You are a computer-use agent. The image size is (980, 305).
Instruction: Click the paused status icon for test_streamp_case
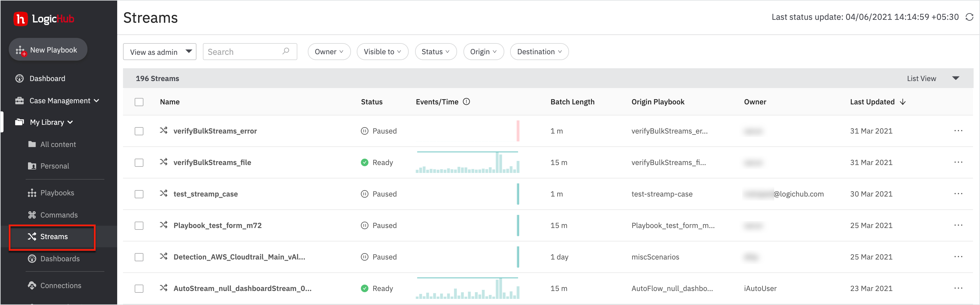(364, 194)
